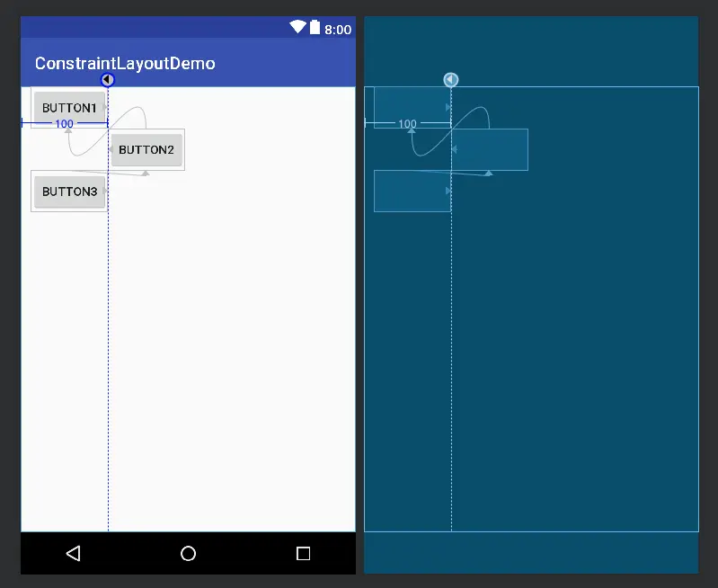Click BUTTON2 left constraint anchor in design view
718x588 pixels.
point(111,149)
